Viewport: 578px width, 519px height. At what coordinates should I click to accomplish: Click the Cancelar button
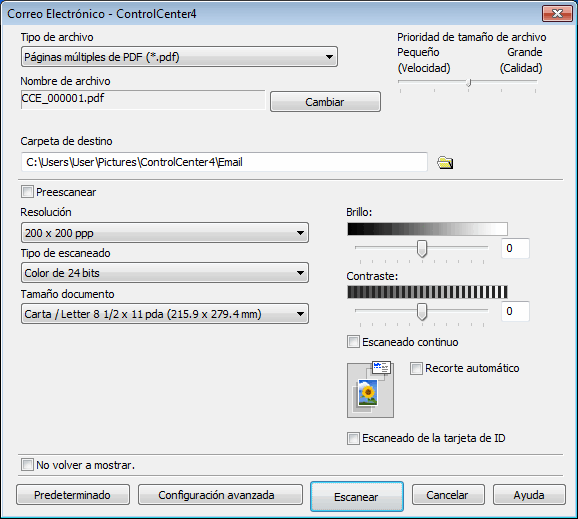click(448, 495)
